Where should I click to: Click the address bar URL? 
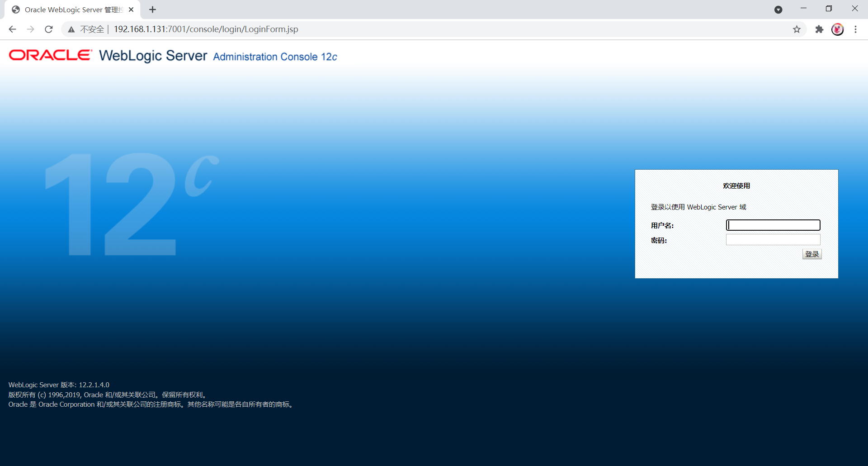coord(206,29)
